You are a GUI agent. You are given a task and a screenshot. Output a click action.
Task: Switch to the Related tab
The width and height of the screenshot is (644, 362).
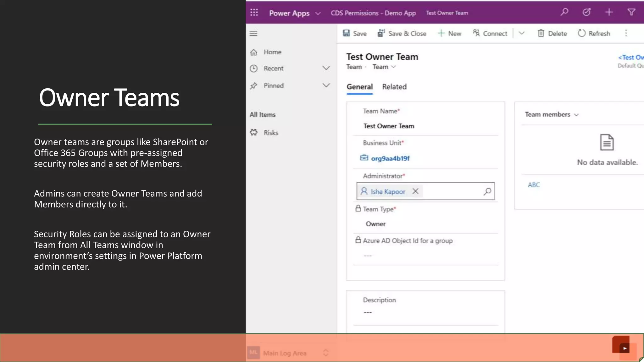[x=394, y=87]
